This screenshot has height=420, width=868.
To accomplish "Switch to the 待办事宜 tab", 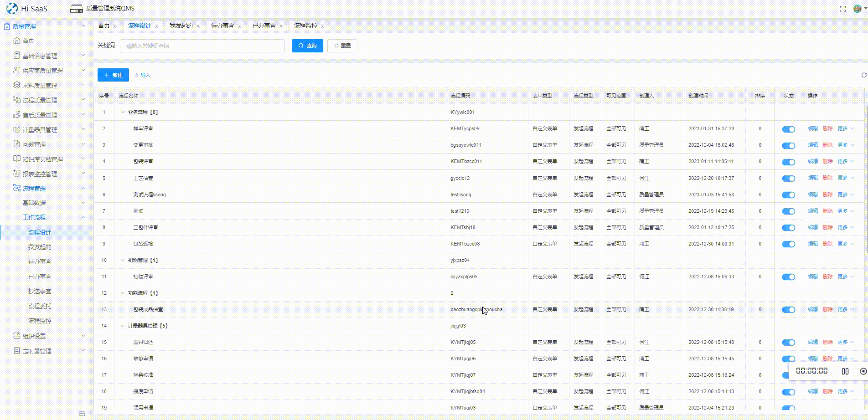I will pyautogui.click(x=222, y=26).
